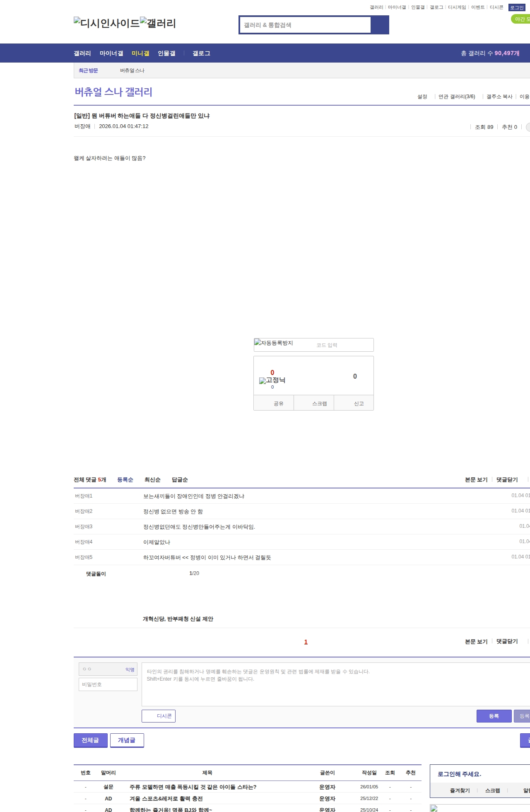Click the 디시인사이드 logo image
530x812 pixels.
click(107, 23)
